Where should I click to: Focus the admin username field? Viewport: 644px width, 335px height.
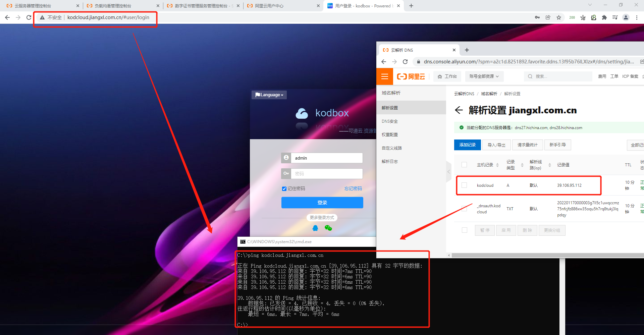coord(327,158)
